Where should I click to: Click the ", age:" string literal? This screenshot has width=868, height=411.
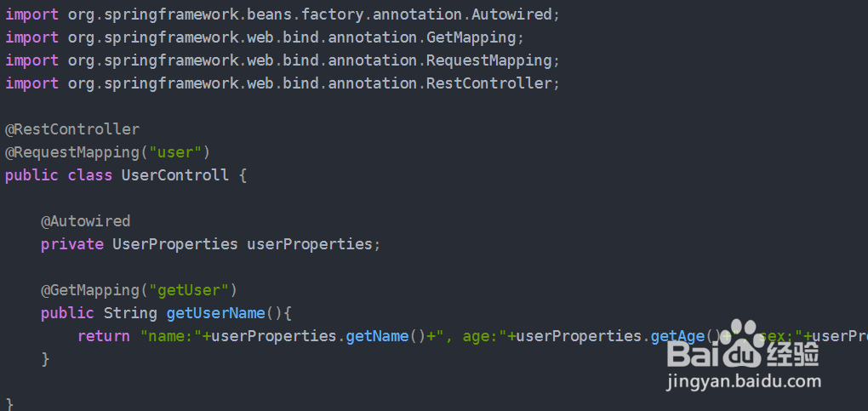(471, 336)
